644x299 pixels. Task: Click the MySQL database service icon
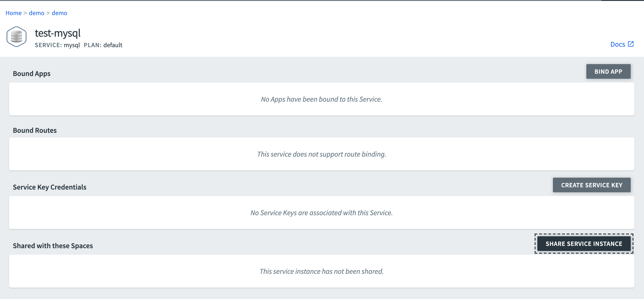coord(16,36)
